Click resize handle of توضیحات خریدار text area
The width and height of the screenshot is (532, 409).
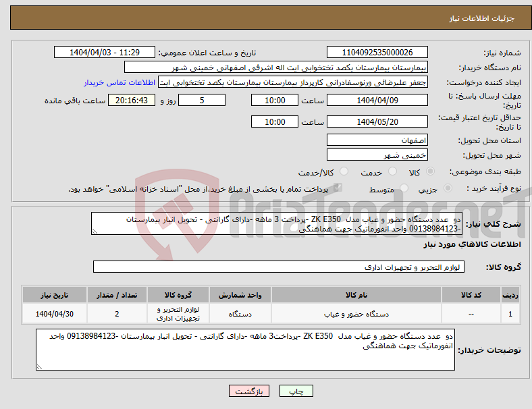pyautogui.click(x=39, y=366)
